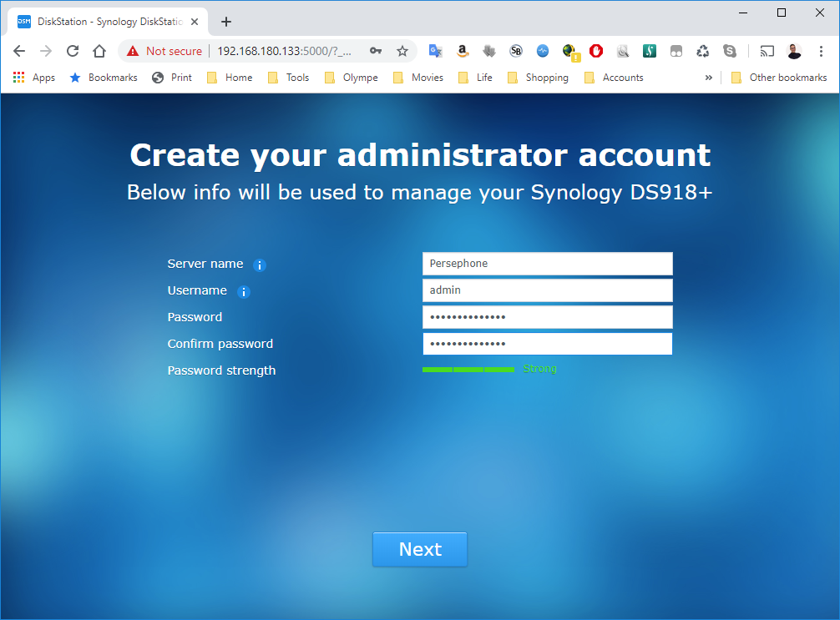Minimize the Chrome window

click(743, 13)
